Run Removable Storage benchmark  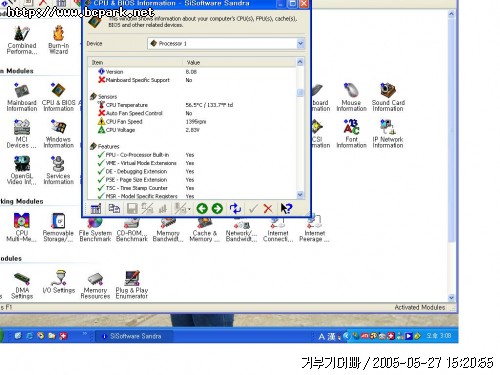pyautogui.click(x=58, y=227)
